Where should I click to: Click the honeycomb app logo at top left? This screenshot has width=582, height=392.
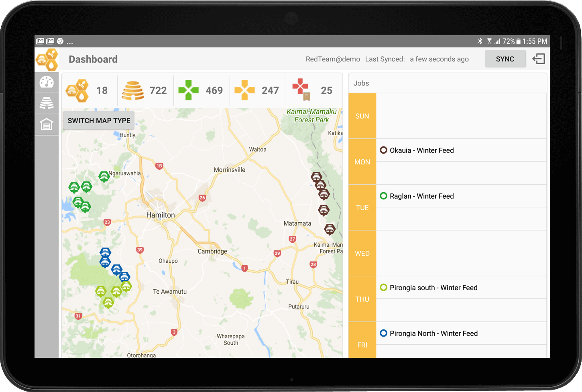47,59
